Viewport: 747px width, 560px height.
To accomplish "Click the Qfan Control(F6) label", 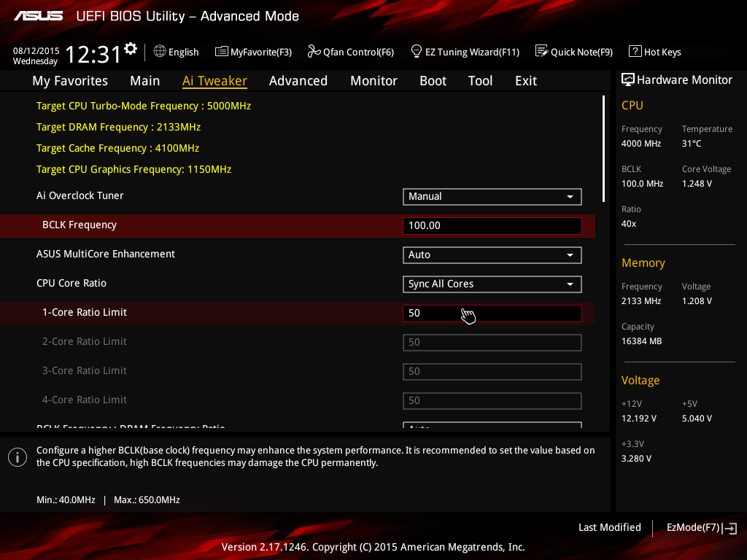I will click(359, 52).
